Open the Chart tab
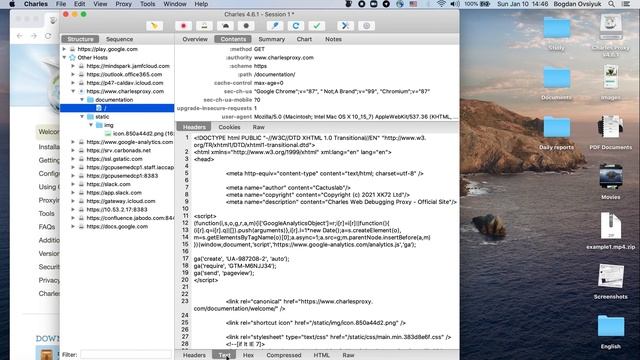 tap(304, 39)
